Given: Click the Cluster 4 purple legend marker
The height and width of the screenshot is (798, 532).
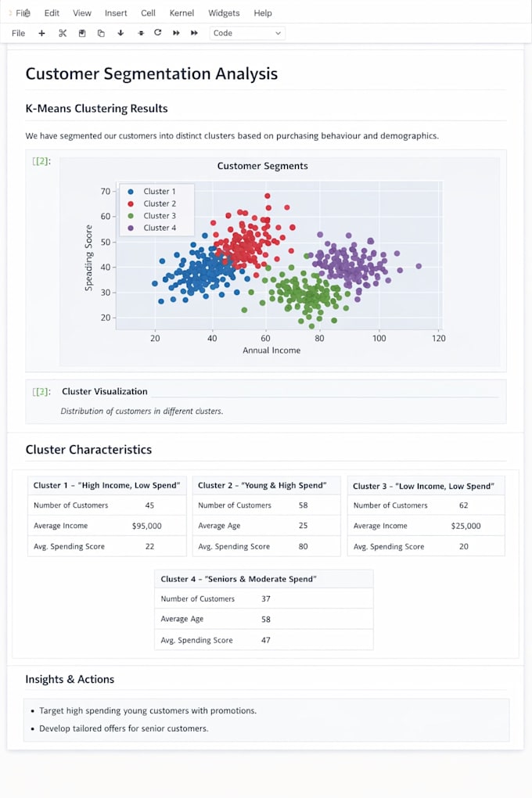Looking at the screenshot, I should pos(131,228).
